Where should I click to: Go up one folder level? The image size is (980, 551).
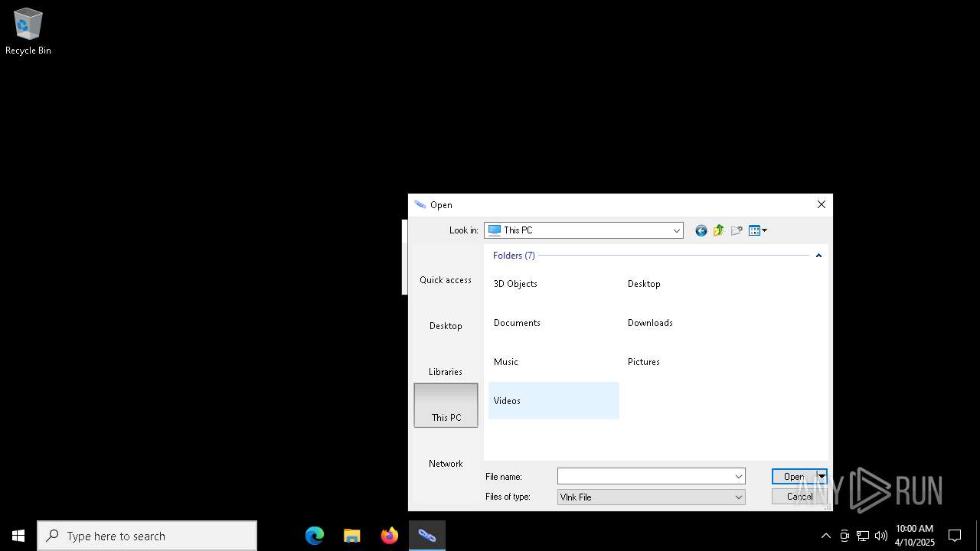[718, 230]
